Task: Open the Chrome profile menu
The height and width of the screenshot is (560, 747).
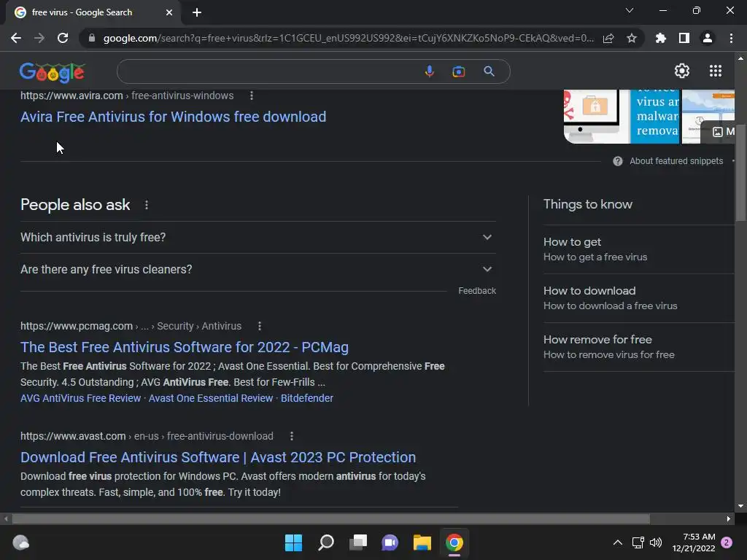Action: [708, 38]
